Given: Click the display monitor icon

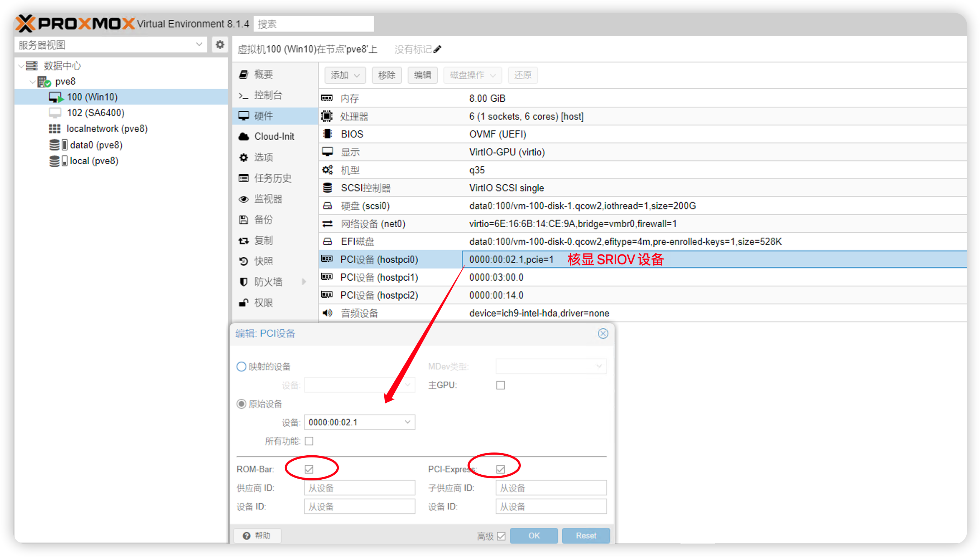Looking at the screenshot, I should (327, 152).
